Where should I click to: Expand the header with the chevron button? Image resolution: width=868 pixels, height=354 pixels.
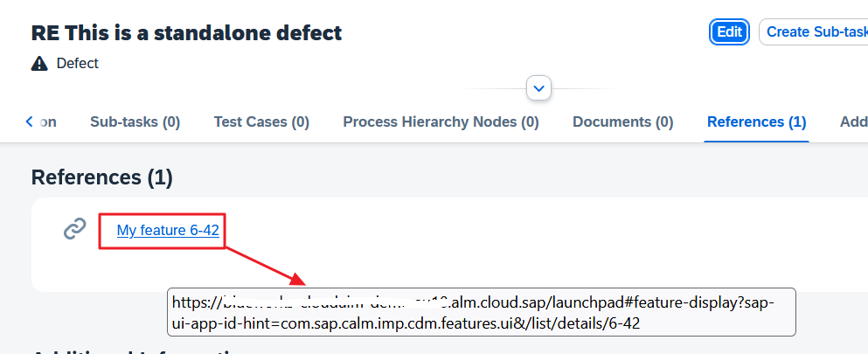coord(539,88)
